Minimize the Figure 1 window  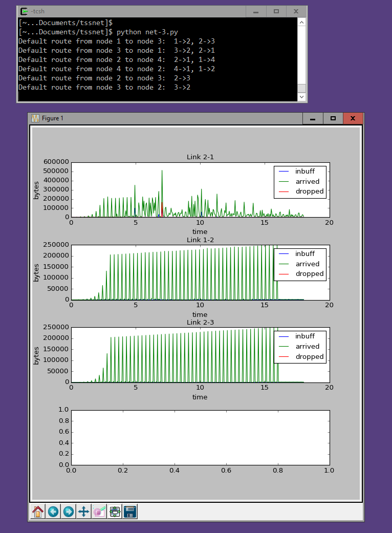click(313, 119)
